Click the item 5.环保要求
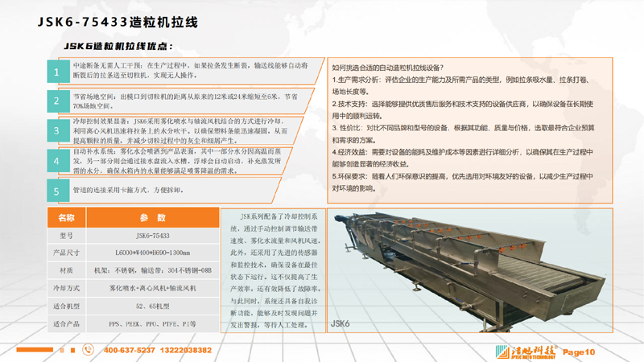 pos(462,183)
